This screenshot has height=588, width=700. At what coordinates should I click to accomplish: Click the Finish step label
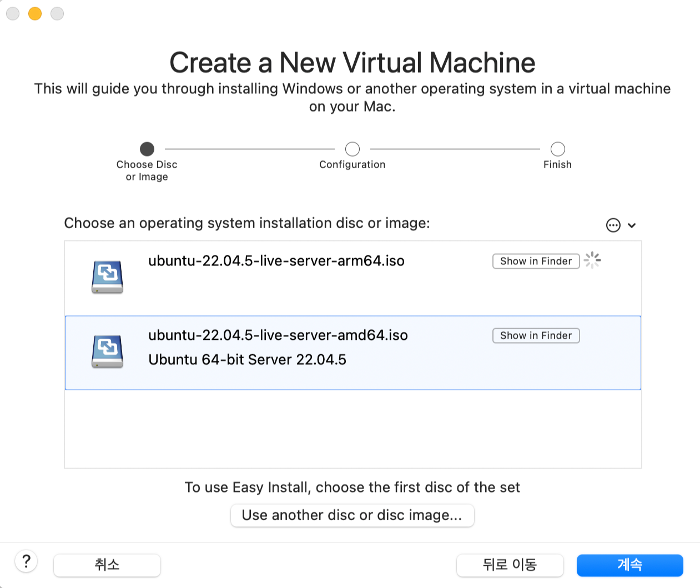tap(557, 164)
